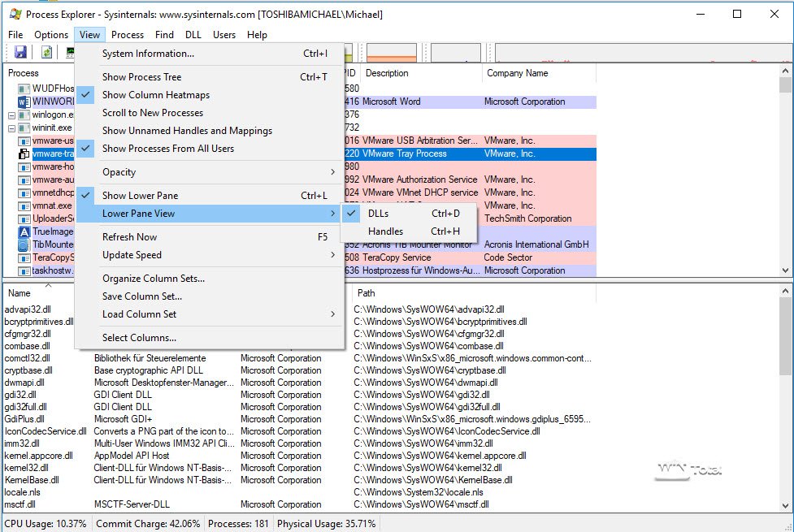Enable Scroll to New Processes
Viewport: 794px width, 532px height.
click(210, 112)
